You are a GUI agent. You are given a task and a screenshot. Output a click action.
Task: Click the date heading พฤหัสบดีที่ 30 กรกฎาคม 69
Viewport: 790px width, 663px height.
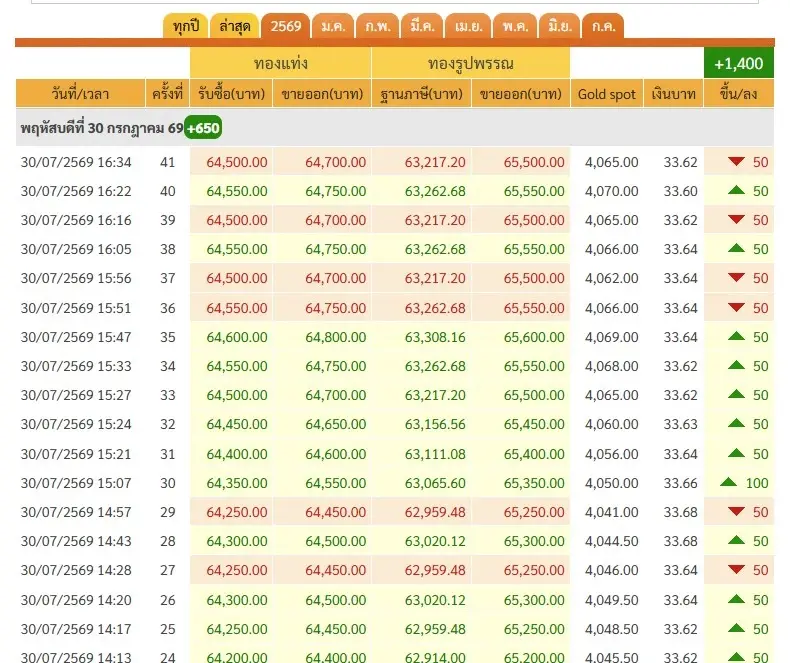point(102,128)
